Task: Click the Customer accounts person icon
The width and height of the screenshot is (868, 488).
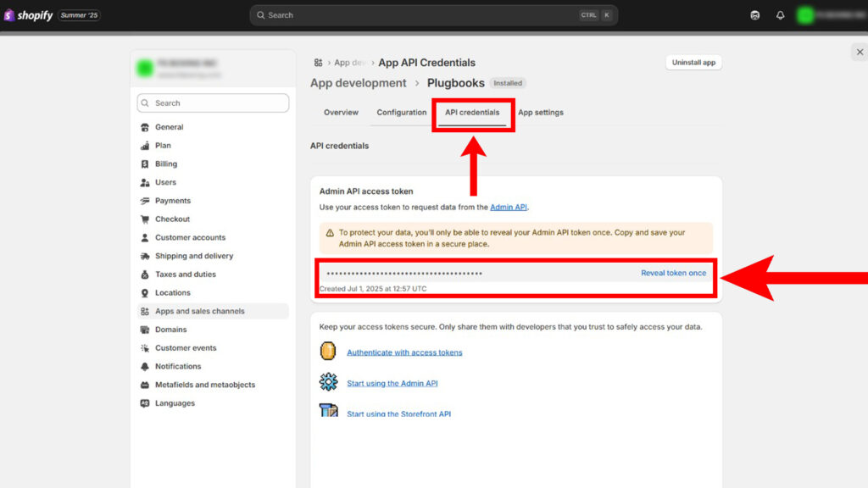Action: point(145,237)
